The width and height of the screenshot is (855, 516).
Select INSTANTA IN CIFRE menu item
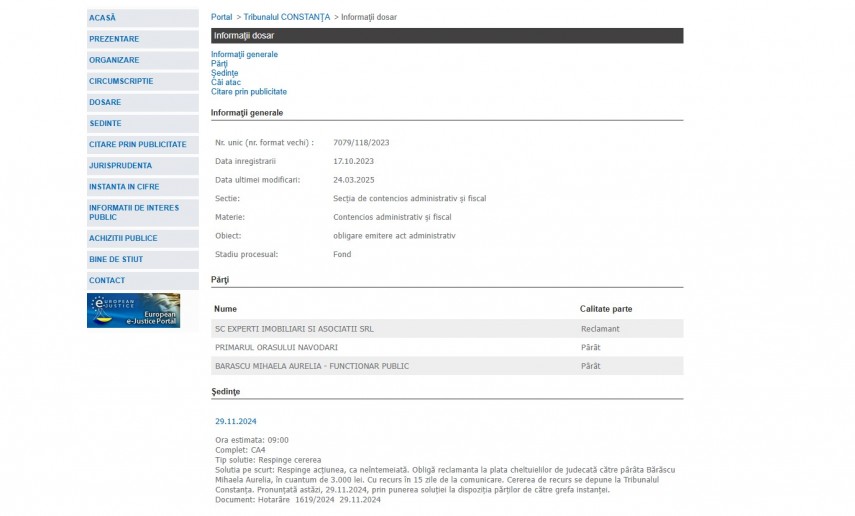point(124,186)
